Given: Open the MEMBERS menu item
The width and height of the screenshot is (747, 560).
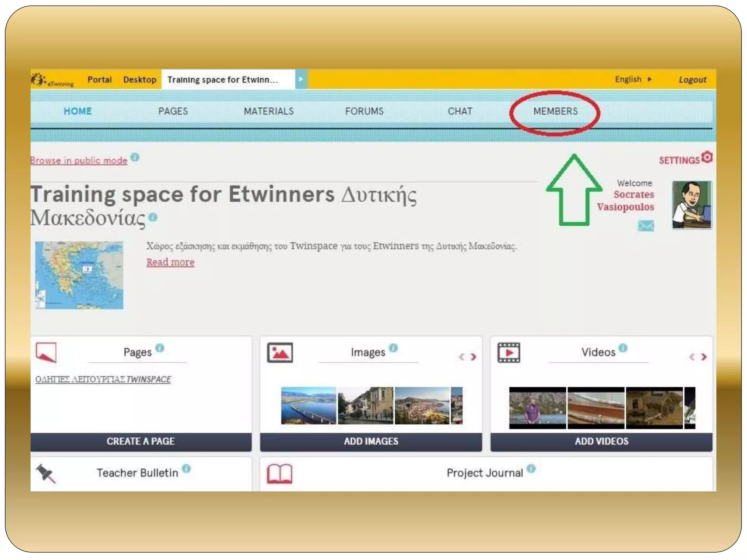Looking at the screenshot, I should (555, 111).
